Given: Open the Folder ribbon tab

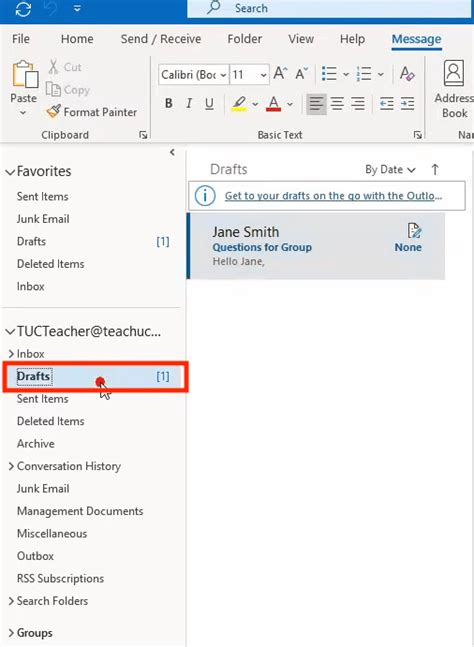Looking at the screenshot, I should (x=245, y=39).
